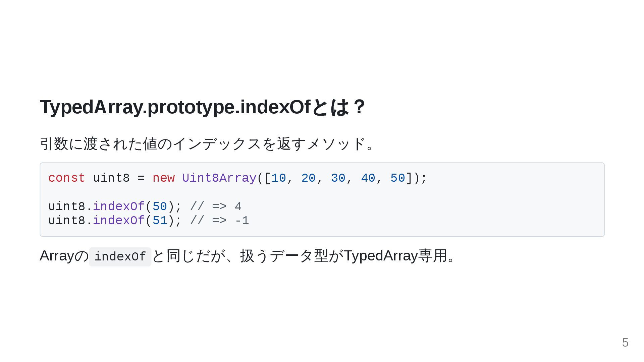
Task: Click the red "new" keyword in code
Action: [163, 178]
